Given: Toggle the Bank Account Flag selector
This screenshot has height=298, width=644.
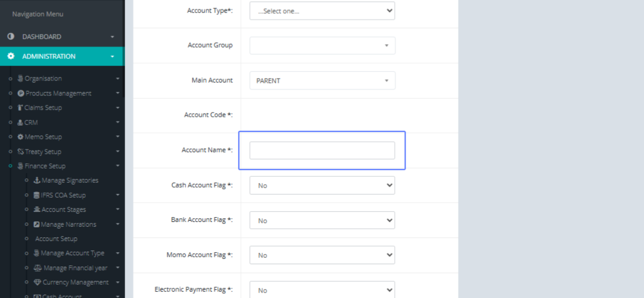Looking at the screenshot, I should pos(322,220).
